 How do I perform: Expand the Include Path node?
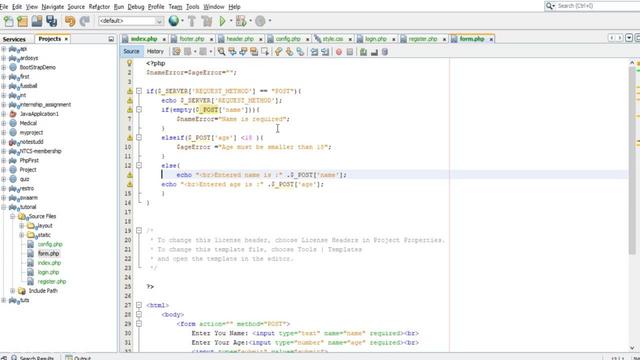coord(13,291)
